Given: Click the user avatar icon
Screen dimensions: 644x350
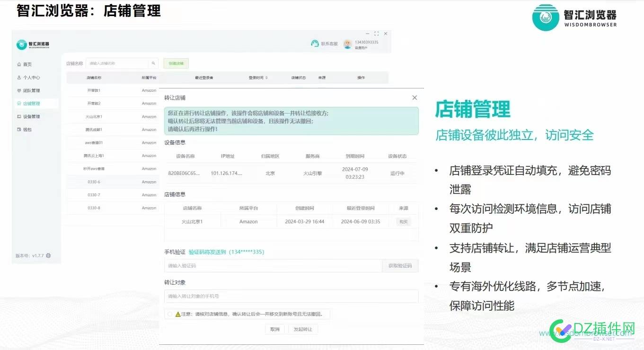Looking at the screenshot, I should point(348,44).
